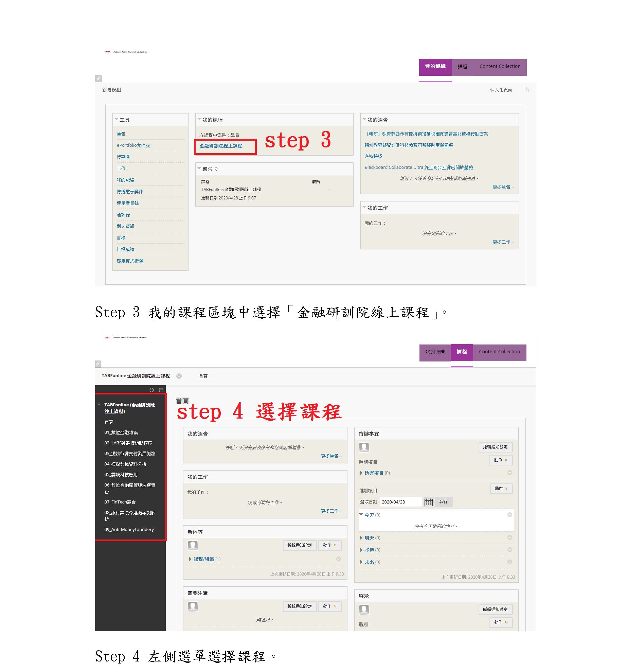The width and height of the screenshot is (628, 672).
Task: Select the 課程 tab in the Step 4 screenshot
Action: (462, 352)
